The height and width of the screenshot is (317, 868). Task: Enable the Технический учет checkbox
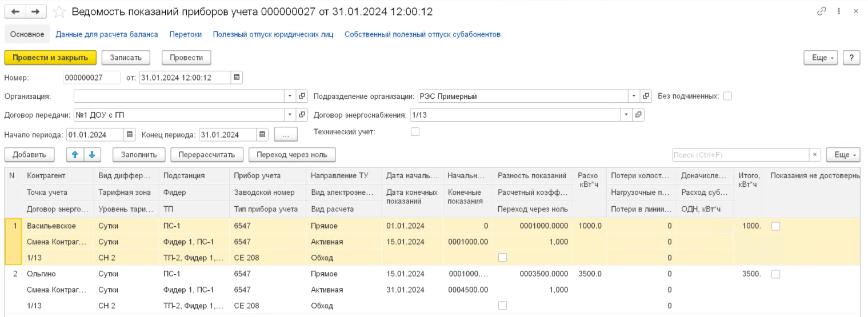pos(415,132)
